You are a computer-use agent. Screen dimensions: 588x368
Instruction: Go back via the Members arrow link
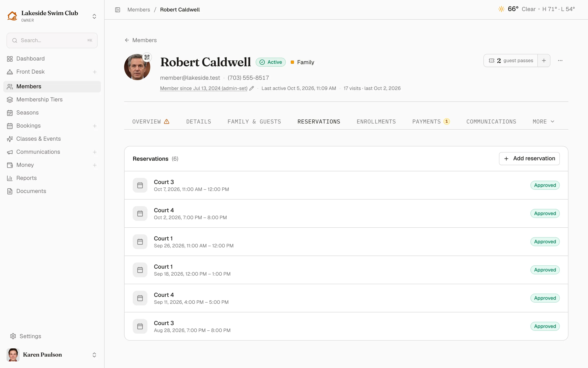tap(141, 40)
